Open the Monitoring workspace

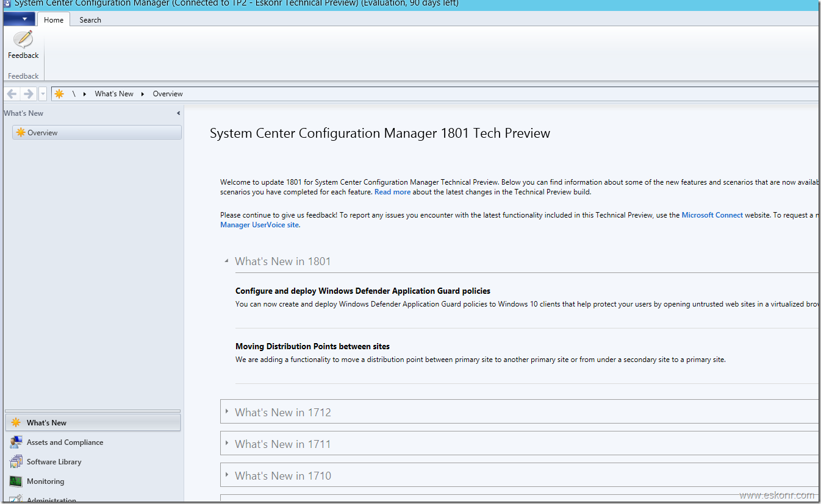point(93,481)
